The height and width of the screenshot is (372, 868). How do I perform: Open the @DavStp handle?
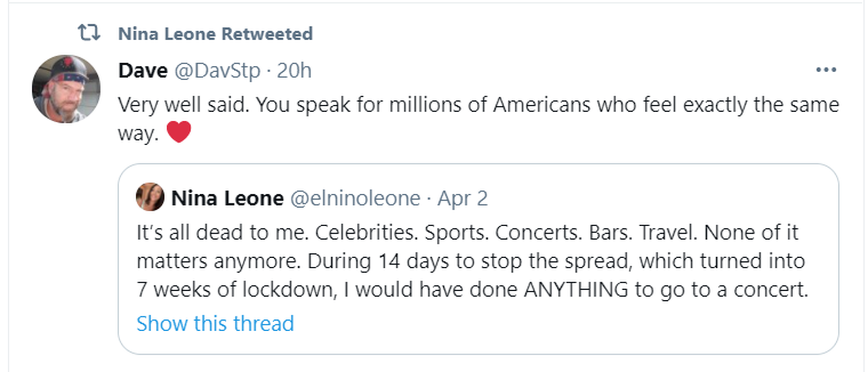coord(217,71)
